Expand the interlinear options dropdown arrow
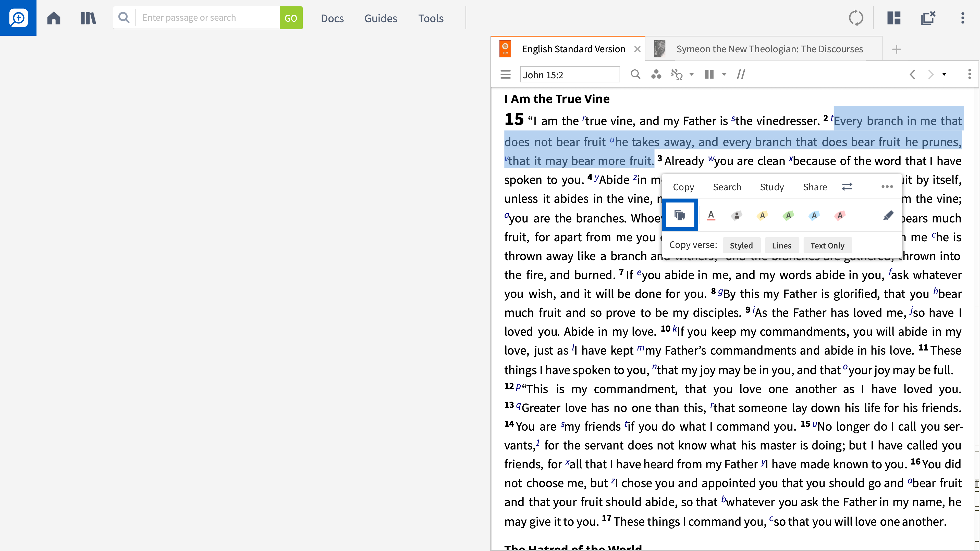Viewport: 980px width, 551px height. (692, 74)
